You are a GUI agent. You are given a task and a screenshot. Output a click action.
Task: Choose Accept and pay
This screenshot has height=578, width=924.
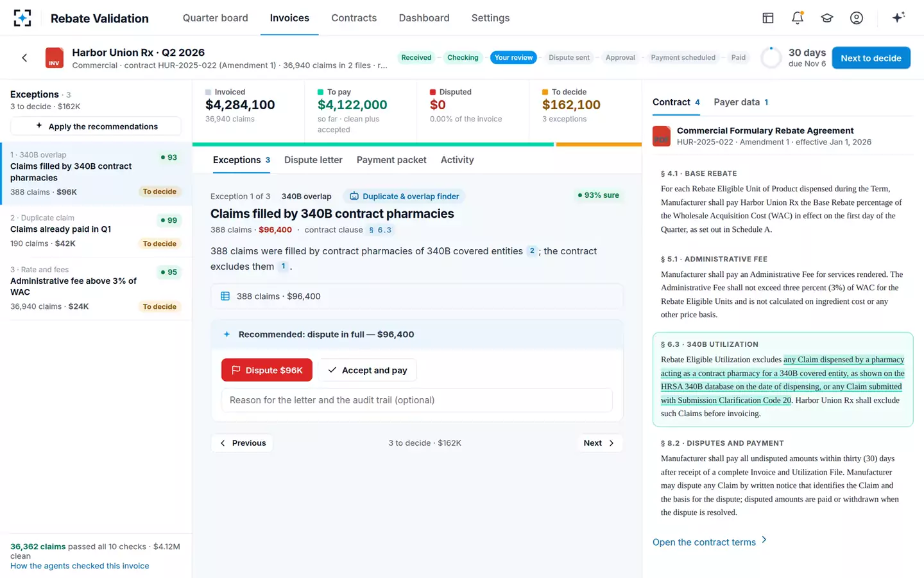pyautogui.click(x=368, y=370)
